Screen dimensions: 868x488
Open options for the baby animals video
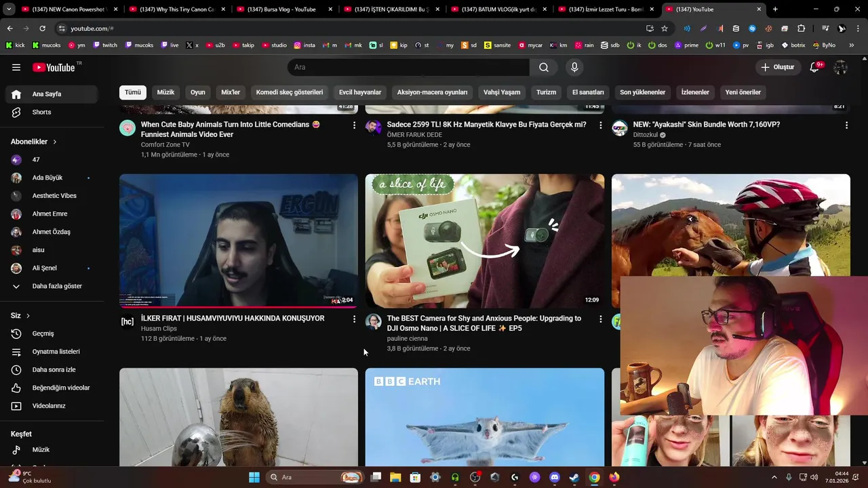click(354, 125)
